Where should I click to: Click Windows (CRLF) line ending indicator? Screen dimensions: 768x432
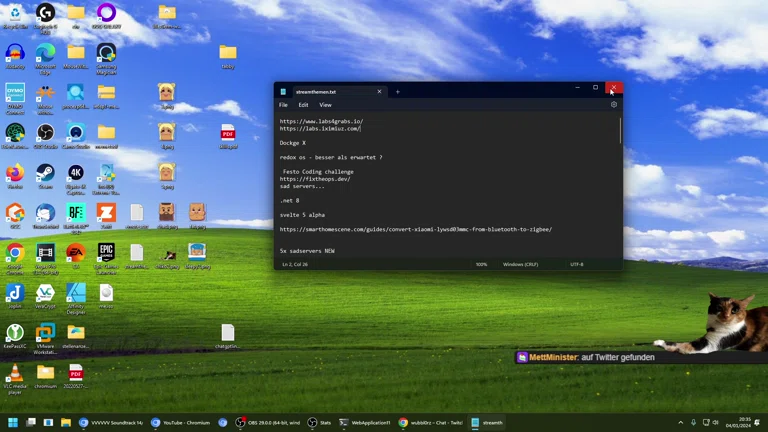point(520,264)
